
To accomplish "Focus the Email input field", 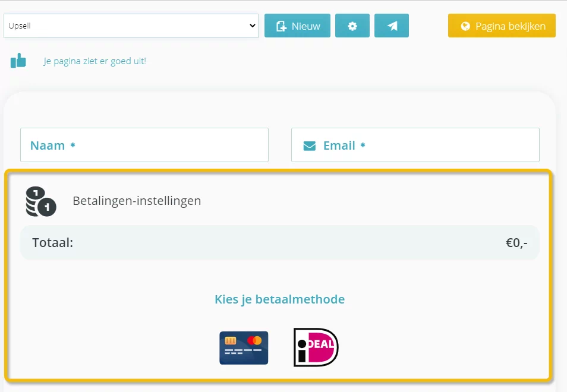I will point(415,145).
